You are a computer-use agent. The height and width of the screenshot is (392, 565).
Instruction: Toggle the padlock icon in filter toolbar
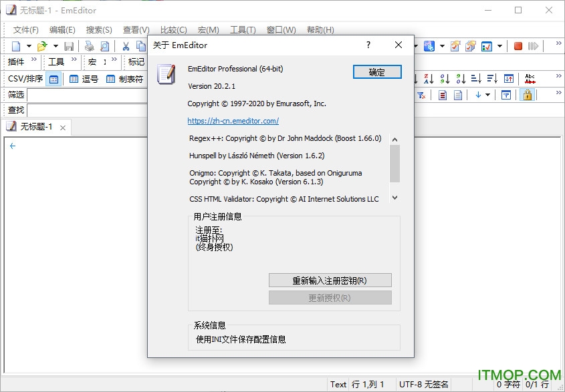point(528,95)
